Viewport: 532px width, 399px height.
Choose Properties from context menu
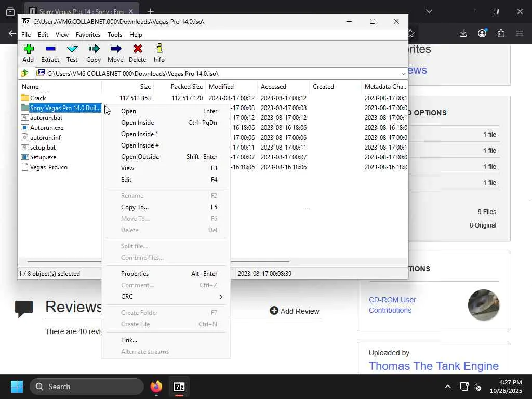coord(166,274)
